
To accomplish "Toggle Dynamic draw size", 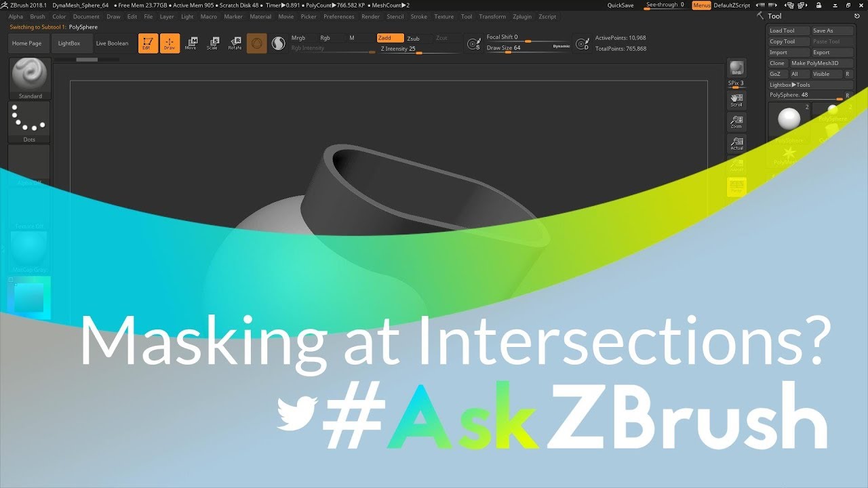I will 561,46.
